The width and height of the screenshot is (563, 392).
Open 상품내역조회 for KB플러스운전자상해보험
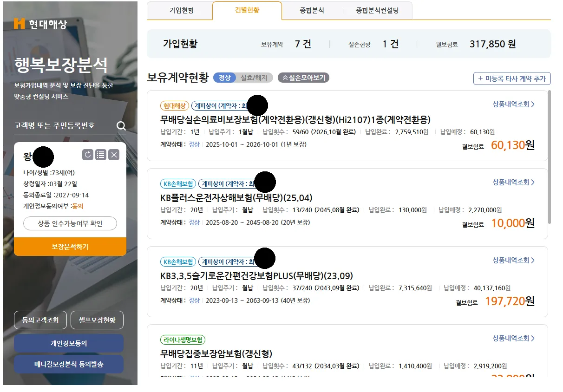tap(514, 183)
